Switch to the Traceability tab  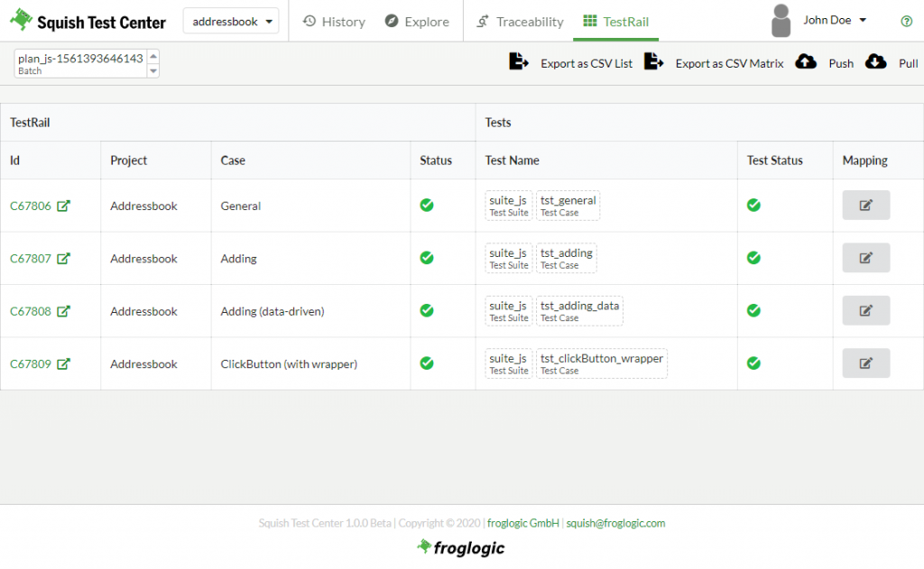(519, 22)
